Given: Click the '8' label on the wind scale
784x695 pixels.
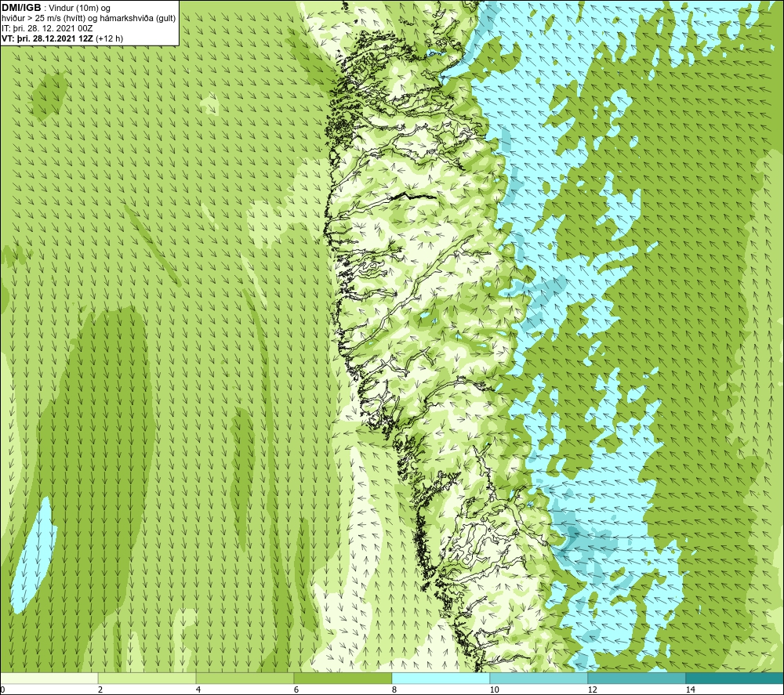Looking at the screenshot, I should (394, 690).
